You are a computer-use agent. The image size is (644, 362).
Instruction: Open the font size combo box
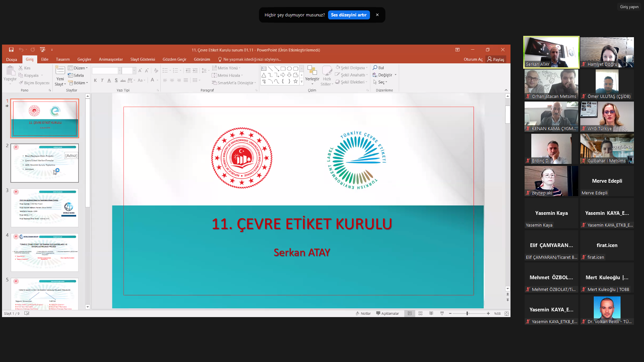click(x=129, y=70)
